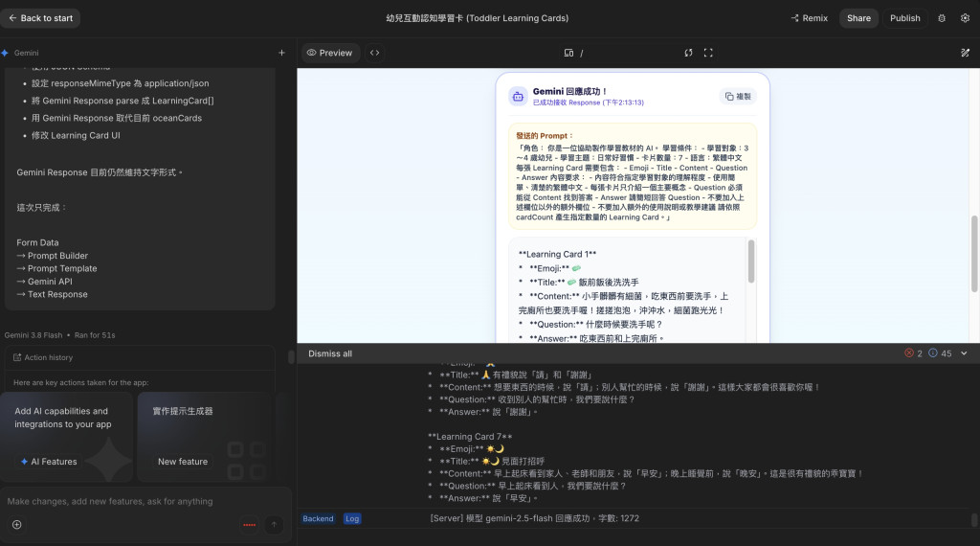Click the add attachment plus circle icon
Screen dimensions: 980x546
(x=17, y=525)
